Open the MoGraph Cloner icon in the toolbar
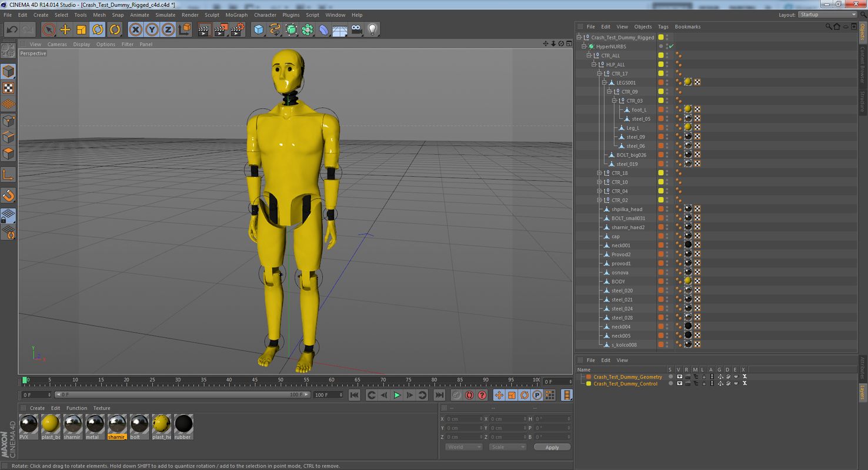Screen dimensions: 868x470 click(308, 29)
